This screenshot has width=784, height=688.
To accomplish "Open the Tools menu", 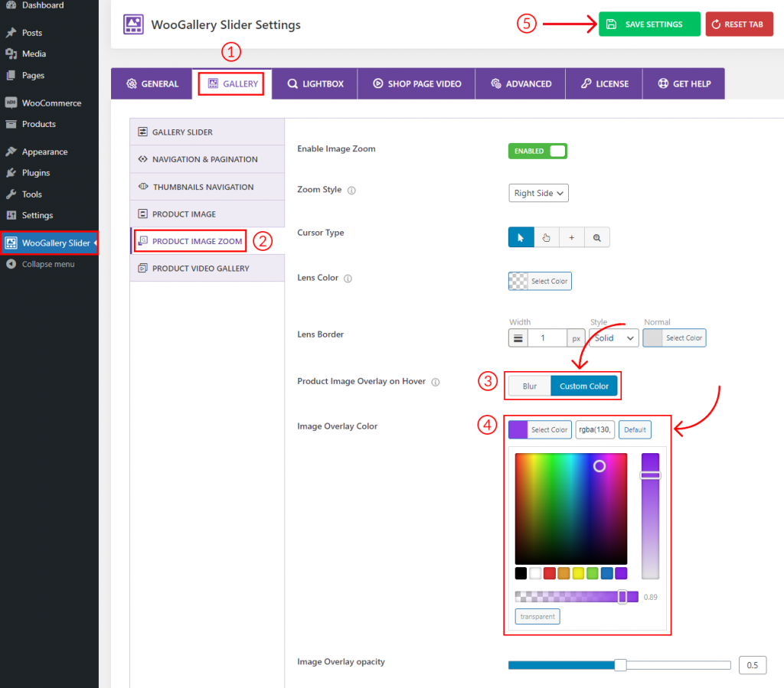I will (31, 194).
